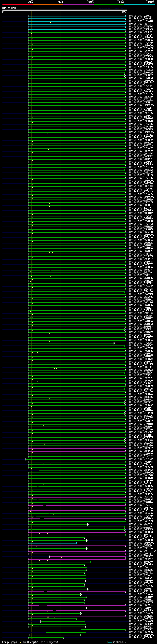Image resolution: width=157 pixels, height=644 pixels.
Task: Open hit UniRef100_Q2WGL7
Action: click(x=141, y=16)
